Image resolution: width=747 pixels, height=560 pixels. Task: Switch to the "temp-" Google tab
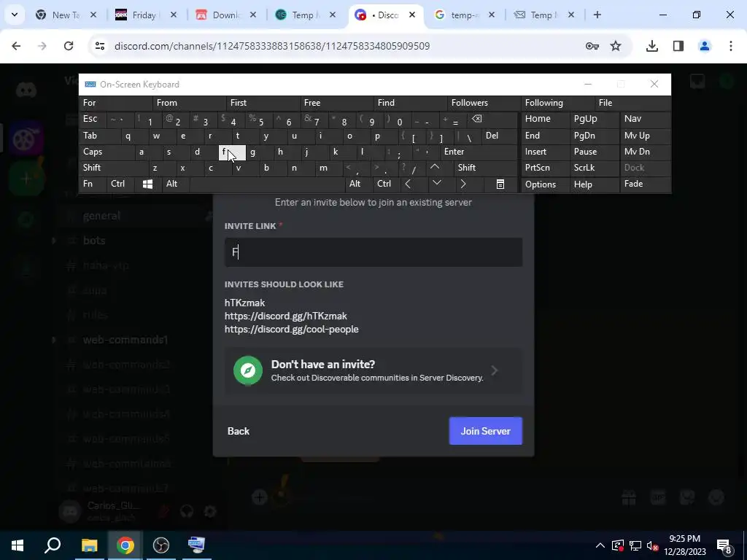[465, 15]
